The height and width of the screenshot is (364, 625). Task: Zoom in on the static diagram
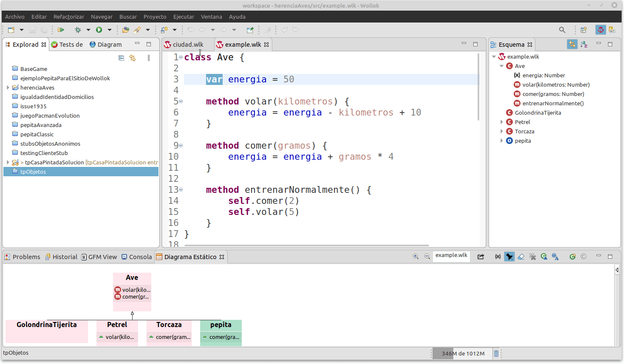tap(416, 257)
